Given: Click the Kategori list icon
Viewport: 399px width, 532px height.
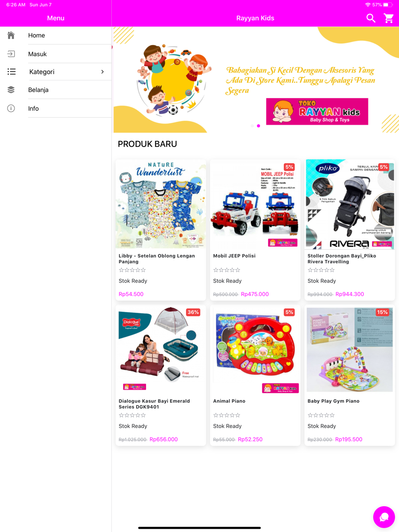Looking at the screenshot, I should tap(12, 72).
